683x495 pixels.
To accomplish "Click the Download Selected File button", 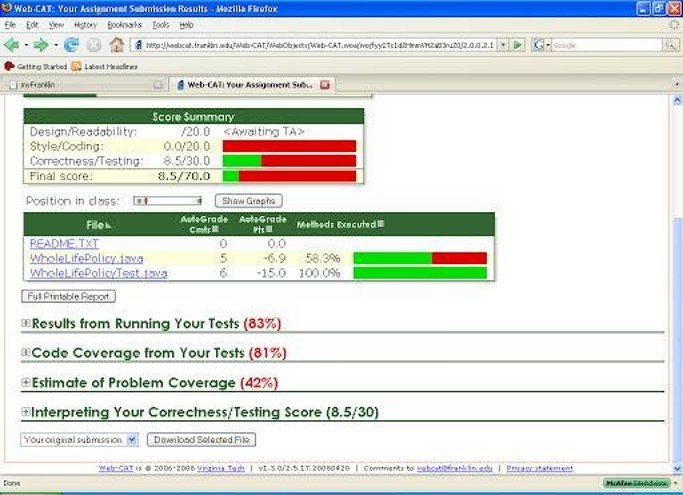I will tap(201, 440).
